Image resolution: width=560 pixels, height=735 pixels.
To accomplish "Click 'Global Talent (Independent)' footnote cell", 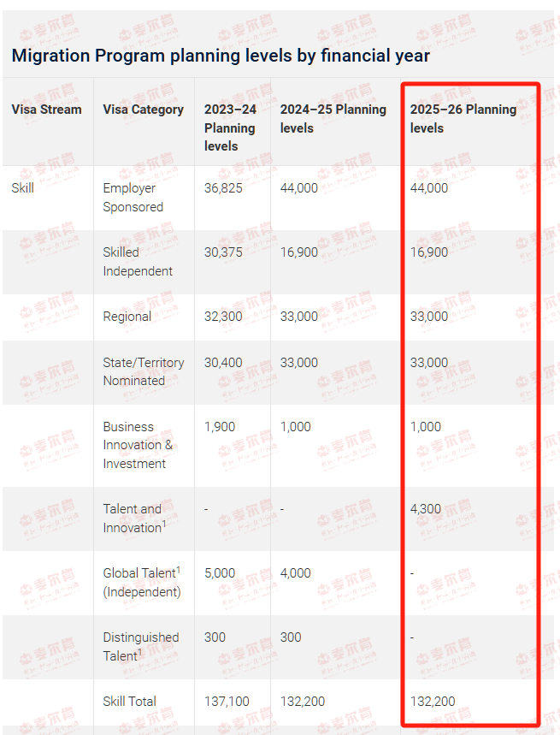I will (142, 582).
